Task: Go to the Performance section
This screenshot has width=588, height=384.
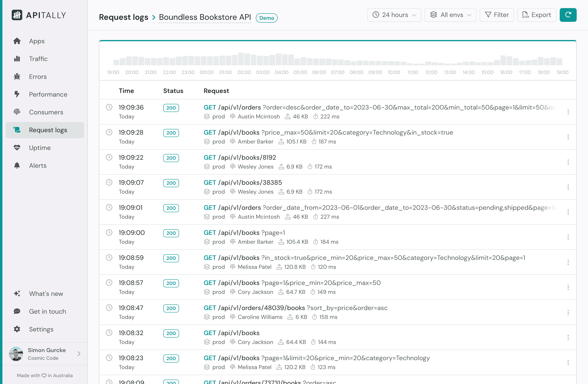Action: tap(48, 94)
